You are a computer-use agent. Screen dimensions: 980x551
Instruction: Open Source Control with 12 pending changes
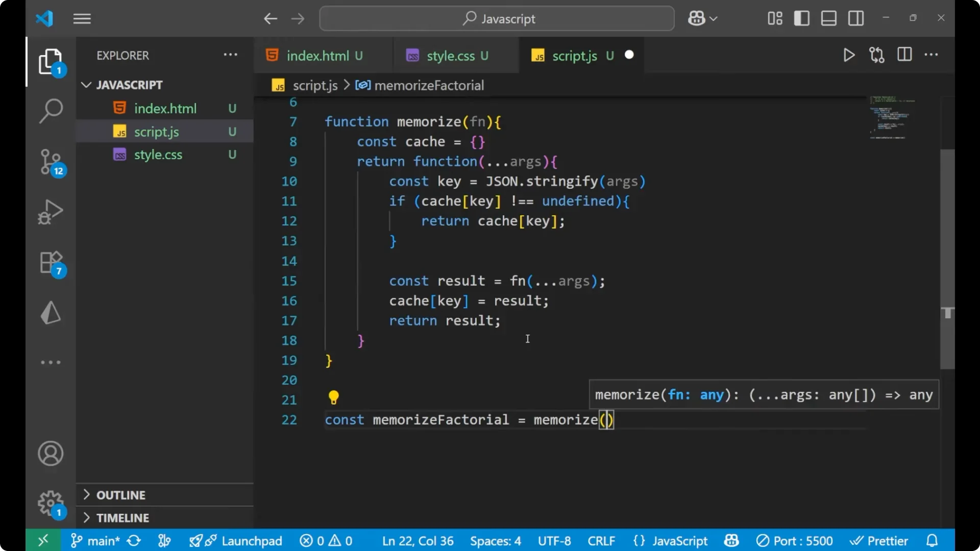click(x=51, y=161)
